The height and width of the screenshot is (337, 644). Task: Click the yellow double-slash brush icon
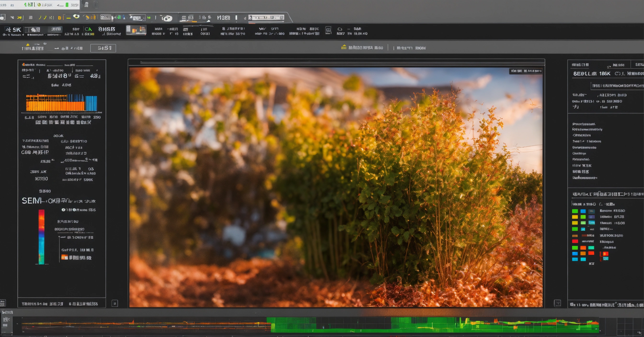42,17
